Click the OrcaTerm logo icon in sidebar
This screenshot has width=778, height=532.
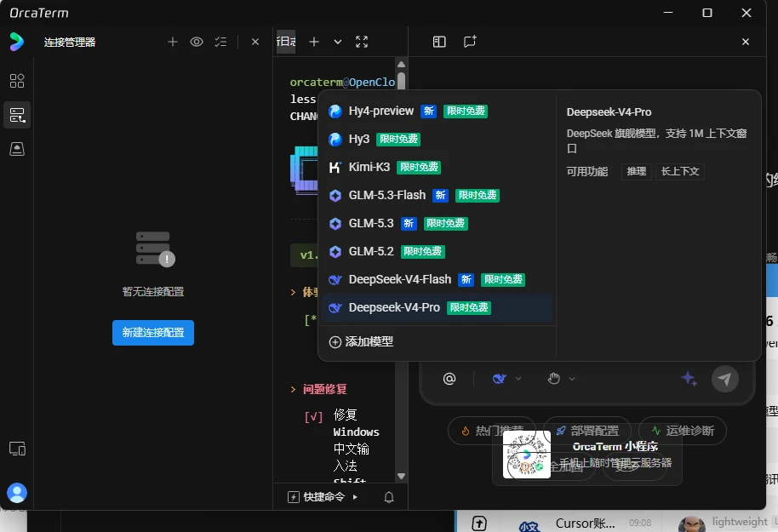(x=16, y=42)
